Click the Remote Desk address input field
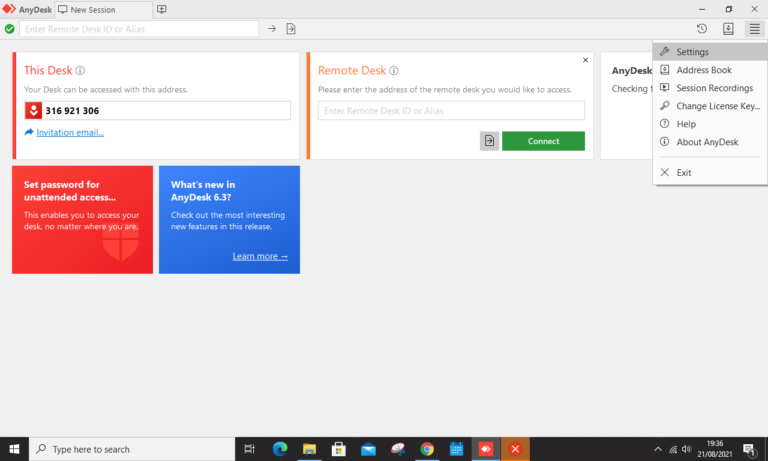Screen dimensions: 768x461 point(451,111)
